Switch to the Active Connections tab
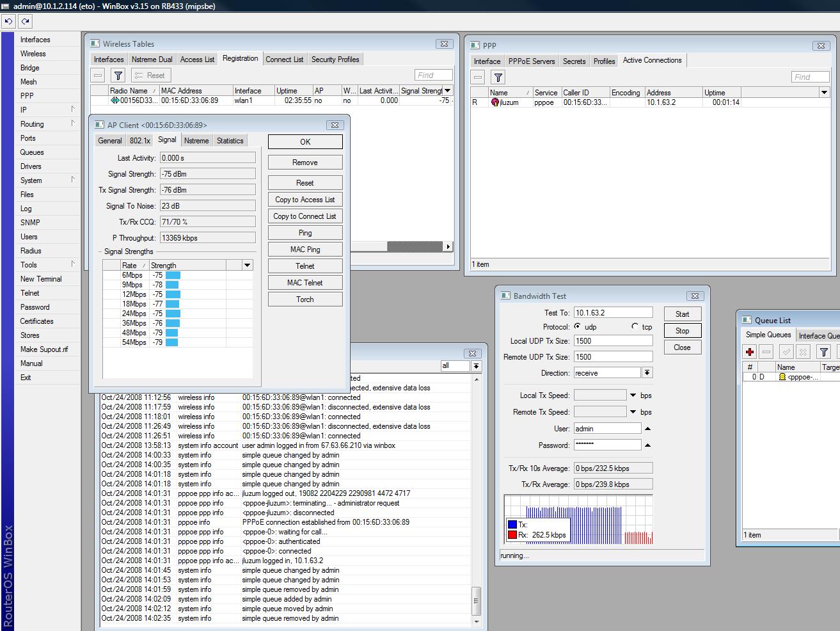This screenshot has width=840, height=631. 652,60
